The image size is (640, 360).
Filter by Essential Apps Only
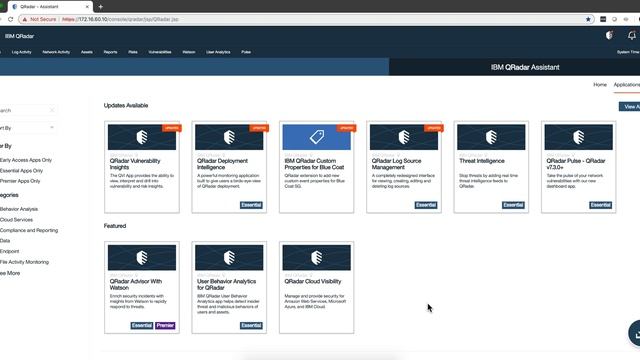(21, 171)
